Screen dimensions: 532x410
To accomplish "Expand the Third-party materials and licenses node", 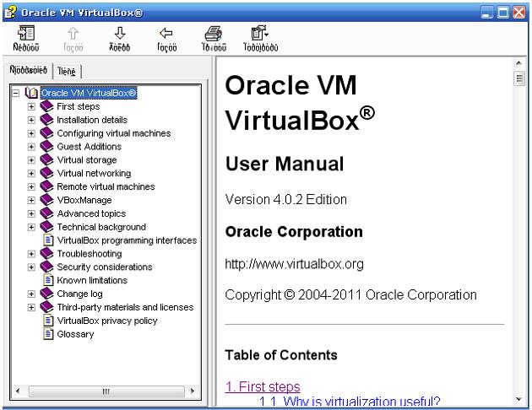I will coord(31,307).
